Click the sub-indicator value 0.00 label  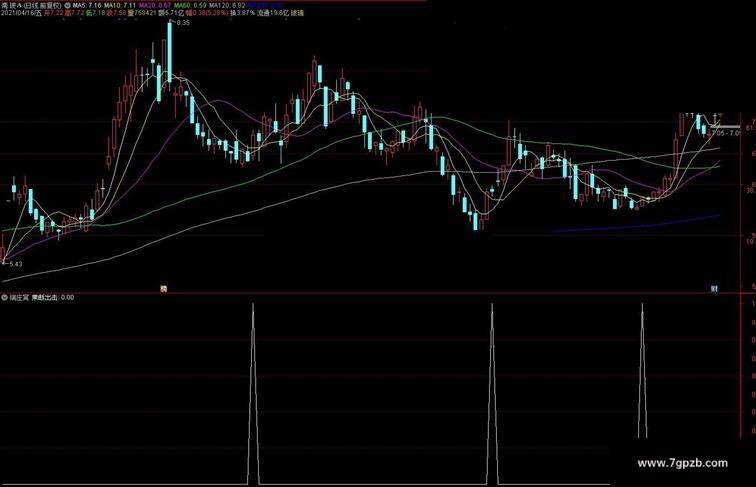[x=68, y=298]
